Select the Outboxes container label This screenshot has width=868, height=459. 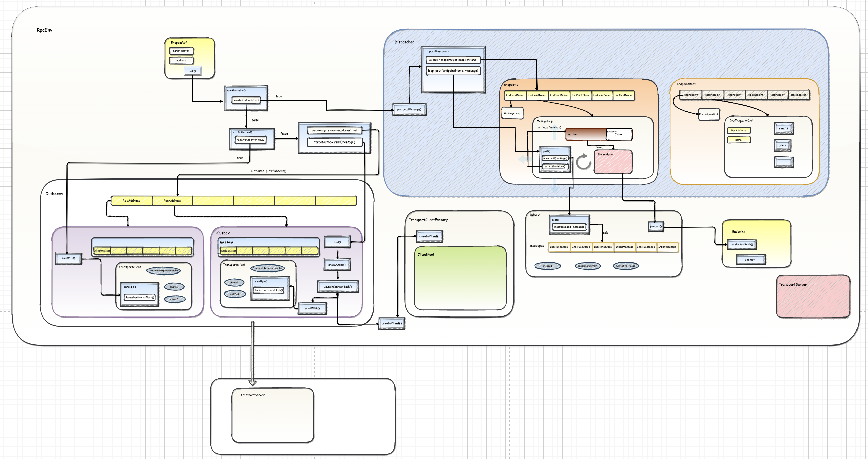tap(54, 194)
